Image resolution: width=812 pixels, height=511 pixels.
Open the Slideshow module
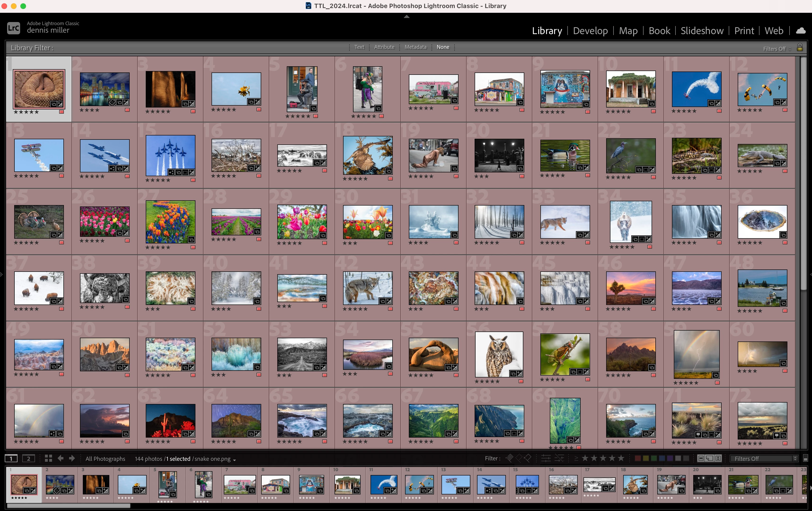click(702, 31)
